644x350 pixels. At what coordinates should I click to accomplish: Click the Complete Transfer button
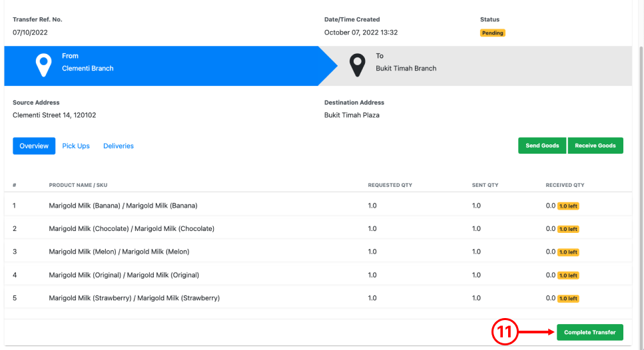tap(590, 332)
